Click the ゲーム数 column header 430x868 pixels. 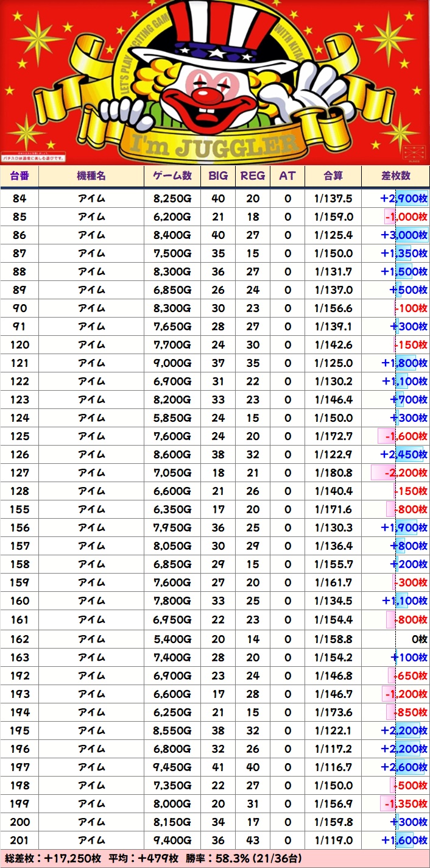pos(173,176)
